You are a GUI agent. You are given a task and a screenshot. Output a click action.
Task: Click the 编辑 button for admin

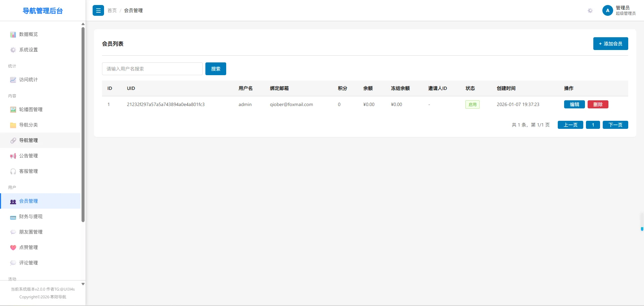tap(574, 104)
